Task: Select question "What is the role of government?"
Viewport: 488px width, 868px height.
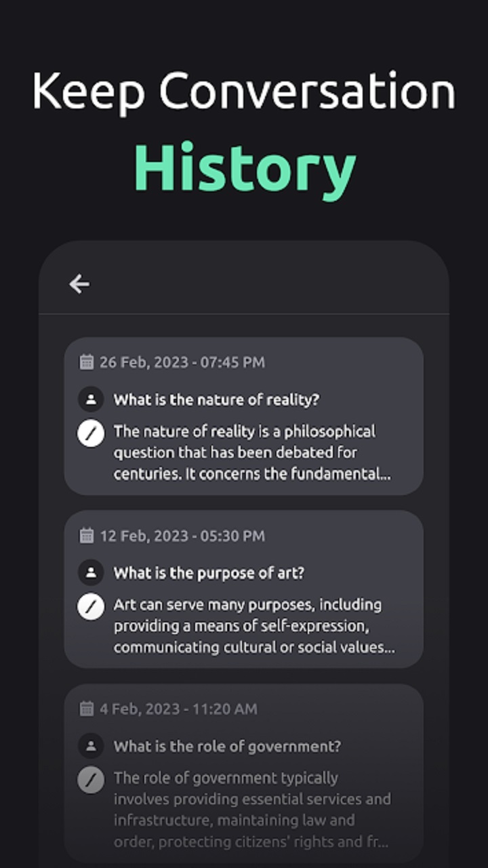Action: (x=227, y=747)
